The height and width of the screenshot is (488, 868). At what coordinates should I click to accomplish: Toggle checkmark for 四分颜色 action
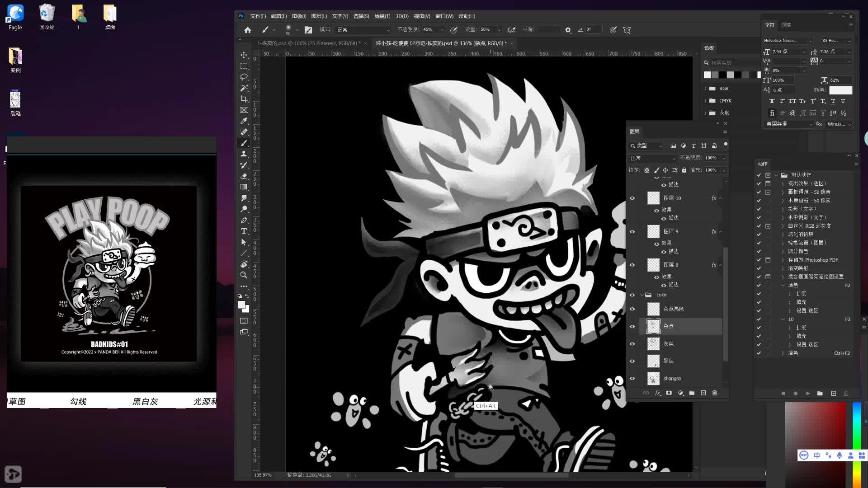[x=759, y=251]
